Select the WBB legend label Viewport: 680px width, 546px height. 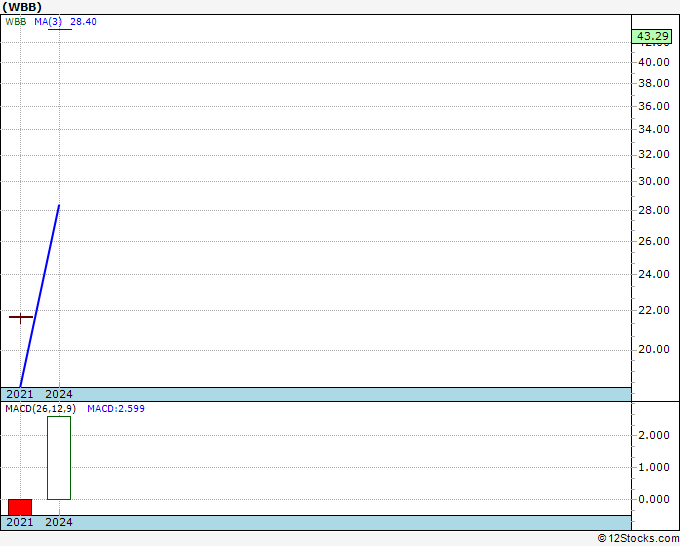pyautogui.click(x=15, y=21)
